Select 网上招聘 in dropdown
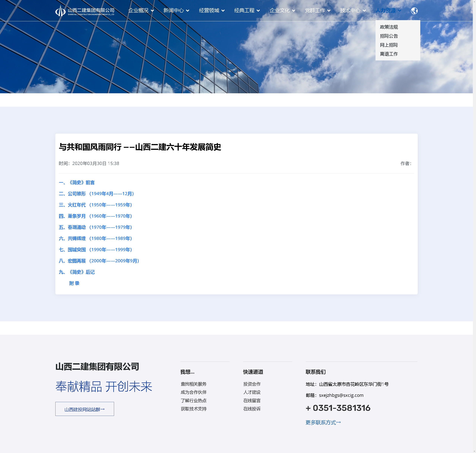Viewport: 476px width, 453px height. tap(389, 45)
